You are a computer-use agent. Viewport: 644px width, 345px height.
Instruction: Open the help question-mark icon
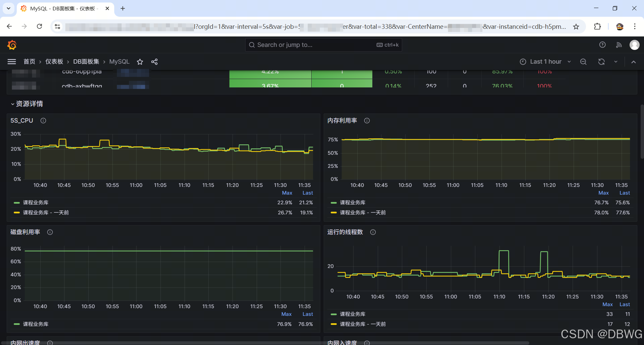click(x=602, y=45)
